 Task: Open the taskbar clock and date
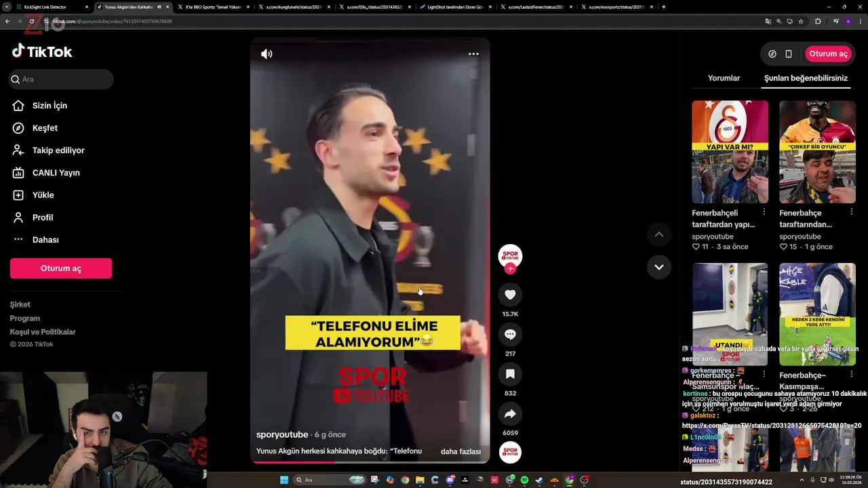coord(850,480)
